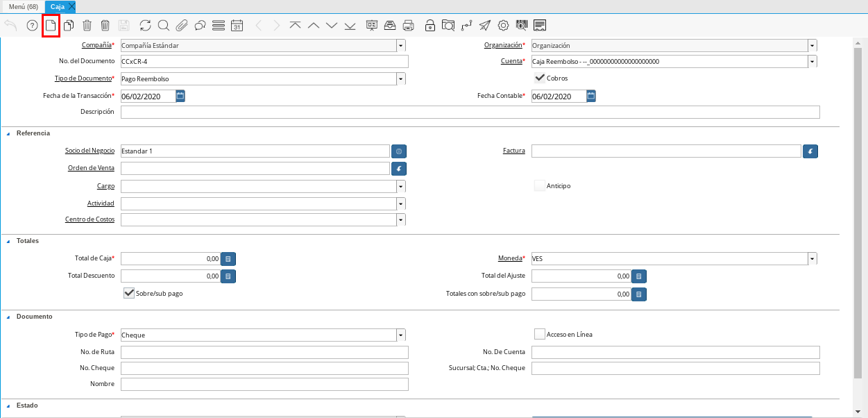Click the magnifier Search records icon

[164, 26]
